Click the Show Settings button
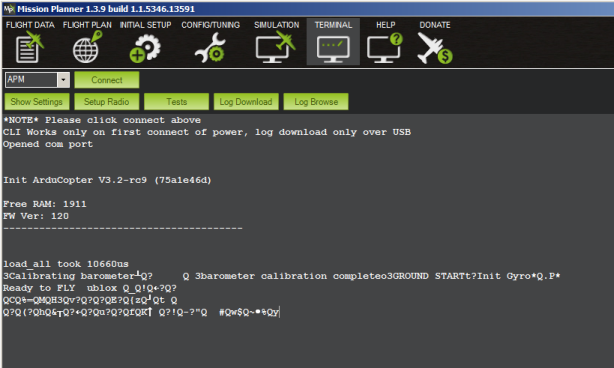614x368 pixels. pyautogui.click(x=37, y=102)
